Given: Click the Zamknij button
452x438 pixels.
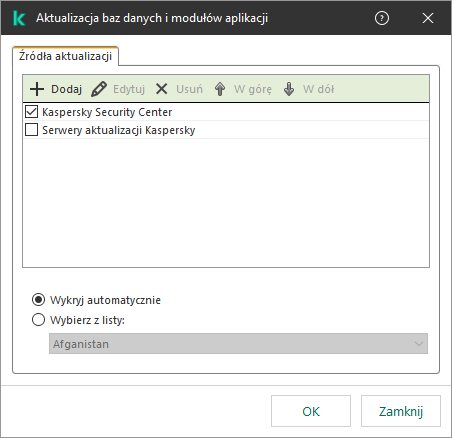Looking at the screenshot, I should [x=401, y=411].
